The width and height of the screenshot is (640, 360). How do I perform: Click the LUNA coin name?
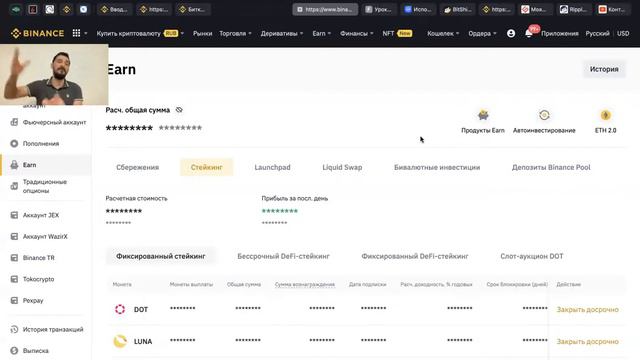tap(143, 341)
